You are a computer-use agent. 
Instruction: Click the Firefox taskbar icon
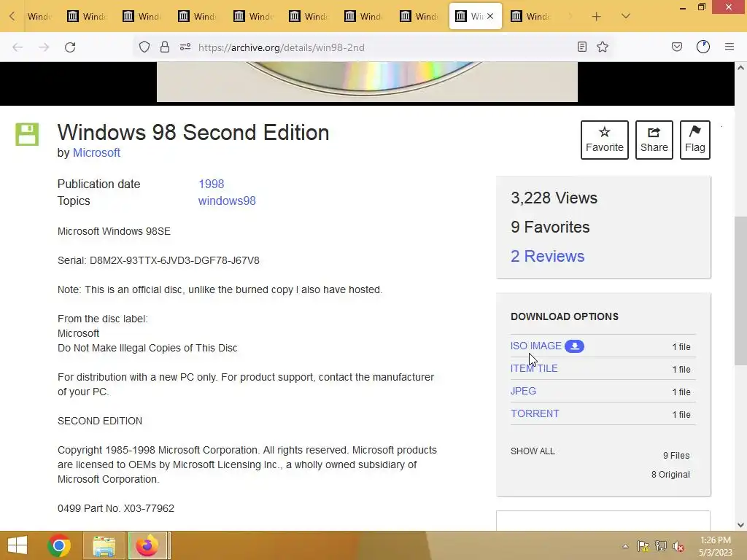pos(147,545)
